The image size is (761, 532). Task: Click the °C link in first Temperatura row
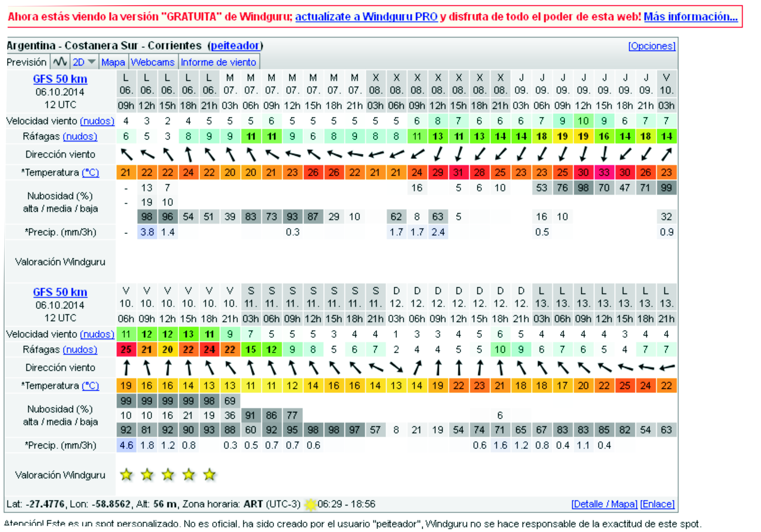point(90,173)
